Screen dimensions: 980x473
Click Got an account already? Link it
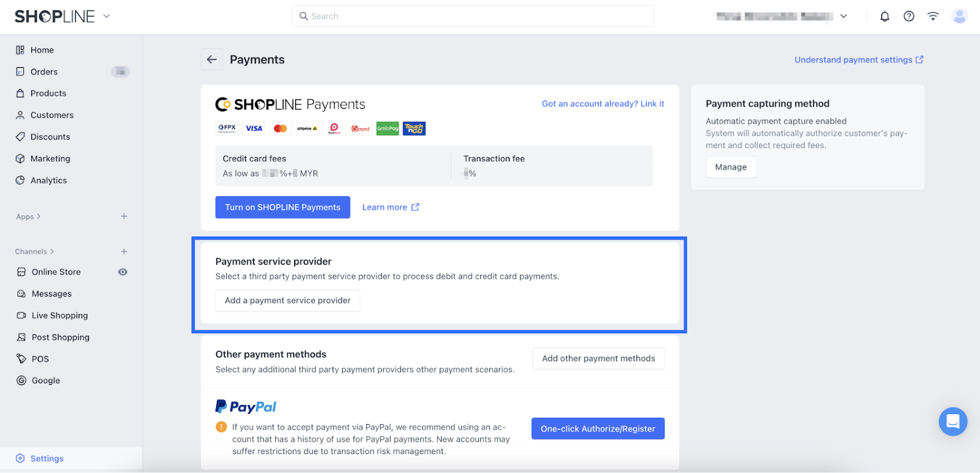603,104
